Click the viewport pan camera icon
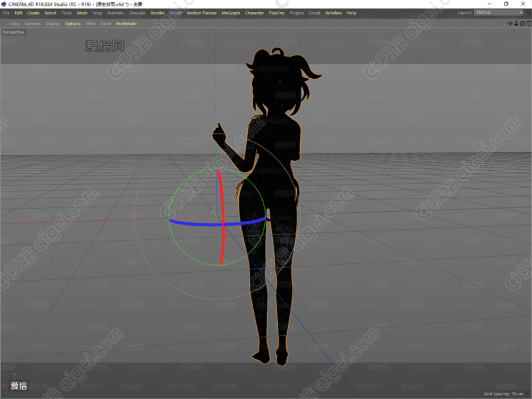 pyautogui.click(x=510, y=23)
